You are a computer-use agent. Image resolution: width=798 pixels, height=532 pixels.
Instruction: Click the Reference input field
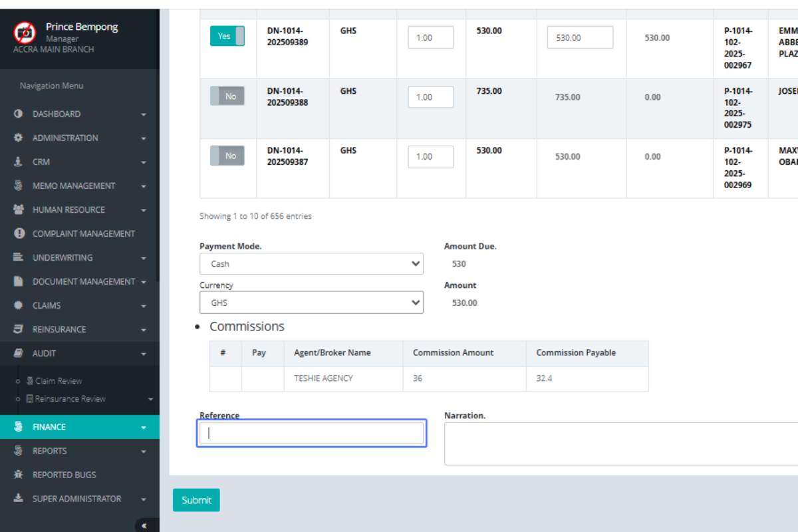pyautogui.click(x=311, y=434)
